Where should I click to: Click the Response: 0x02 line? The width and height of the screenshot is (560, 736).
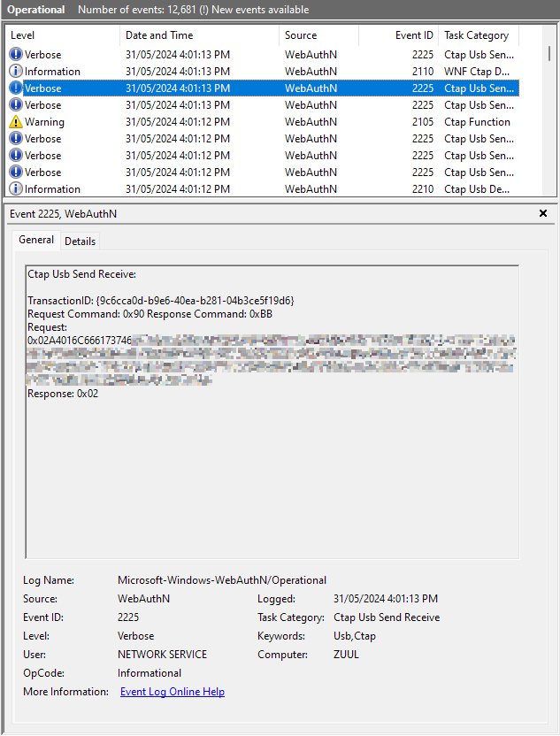tap(63, 394)
